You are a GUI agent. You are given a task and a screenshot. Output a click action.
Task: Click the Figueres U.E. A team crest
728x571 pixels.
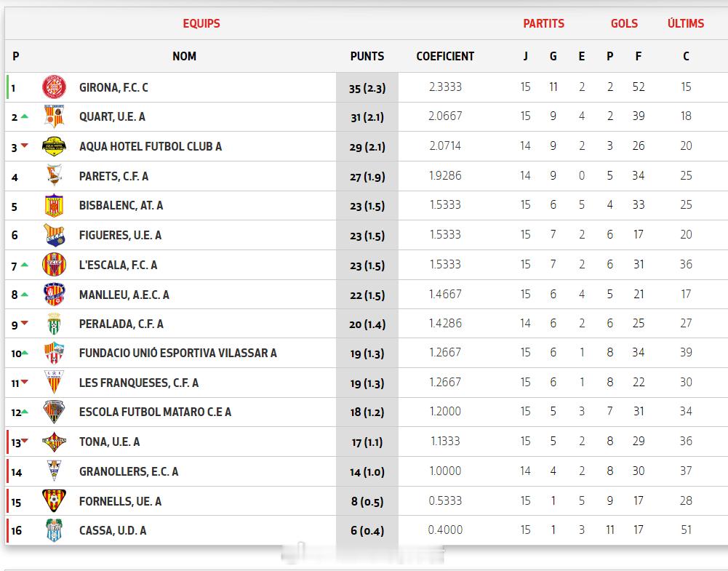(54, 235)
